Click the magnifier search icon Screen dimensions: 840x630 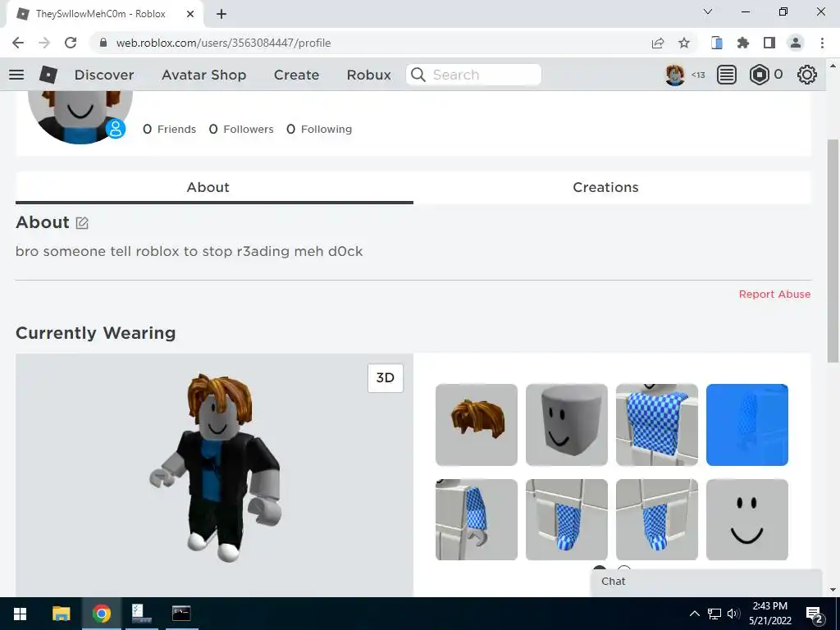(x=418, y=75)
